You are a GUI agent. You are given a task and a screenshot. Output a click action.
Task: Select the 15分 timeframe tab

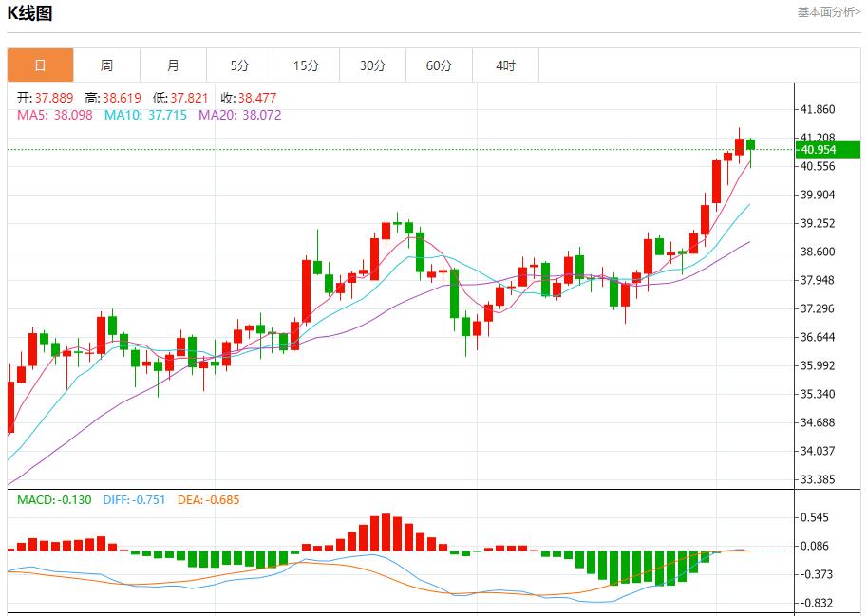pyautogui.click(x=306, y=65)
